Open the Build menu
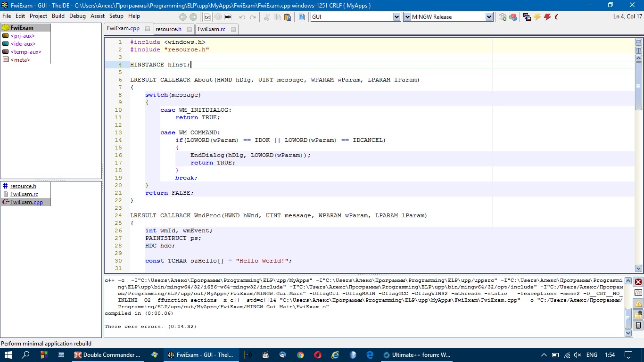 tap(58, 16)
